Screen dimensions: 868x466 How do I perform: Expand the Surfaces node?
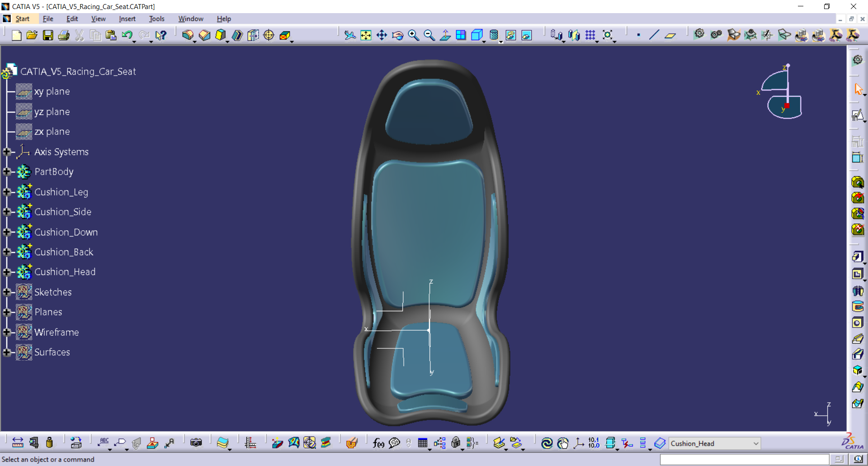coord(7,352)
